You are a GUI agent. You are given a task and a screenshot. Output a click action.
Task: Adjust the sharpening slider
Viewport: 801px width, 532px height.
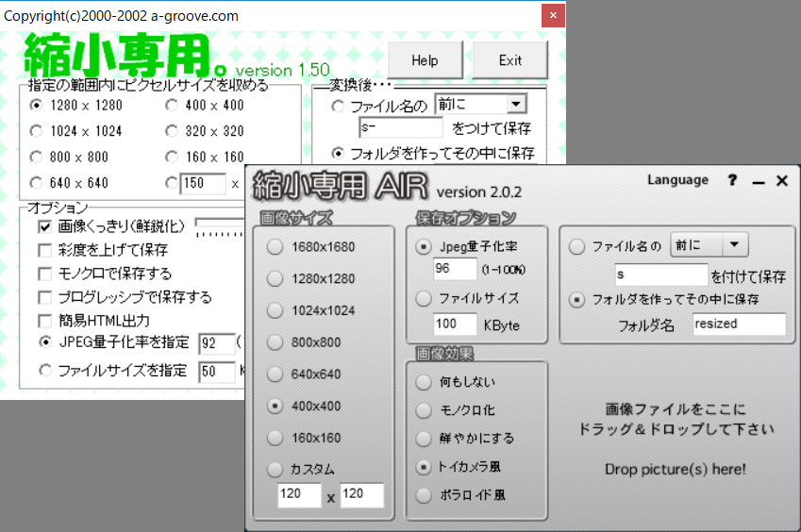(220, 227)
